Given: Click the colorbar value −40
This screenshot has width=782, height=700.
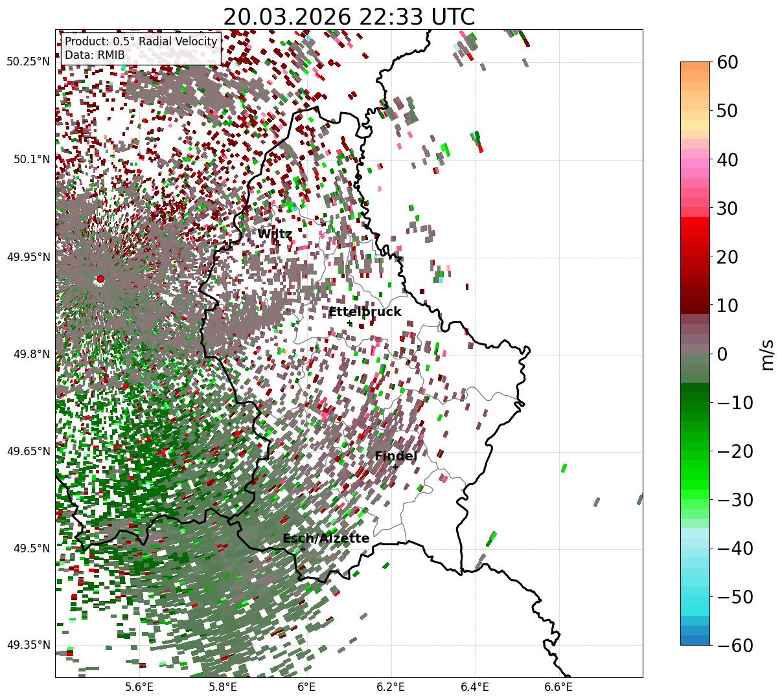Looking at the screenshot, I should pyautogui.click(x=735, y=548).
